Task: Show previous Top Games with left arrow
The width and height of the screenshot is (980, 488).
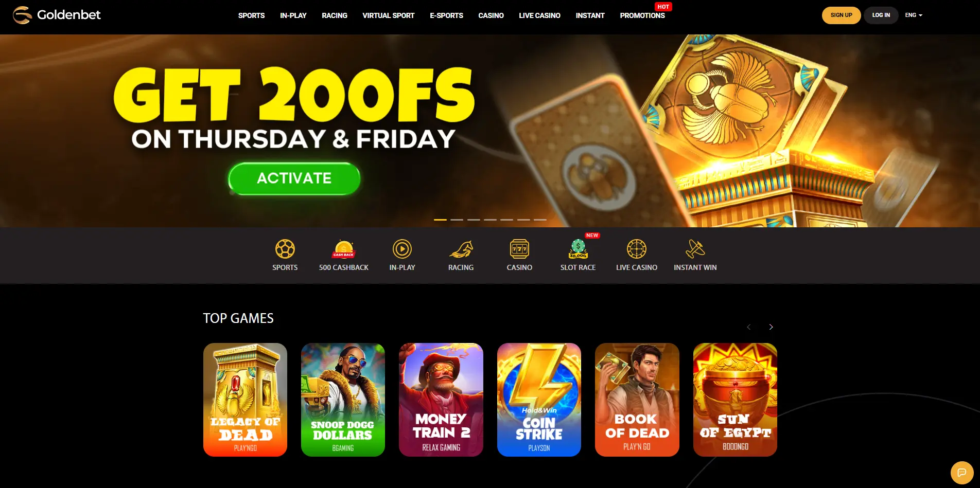Action: coord(749,327)
